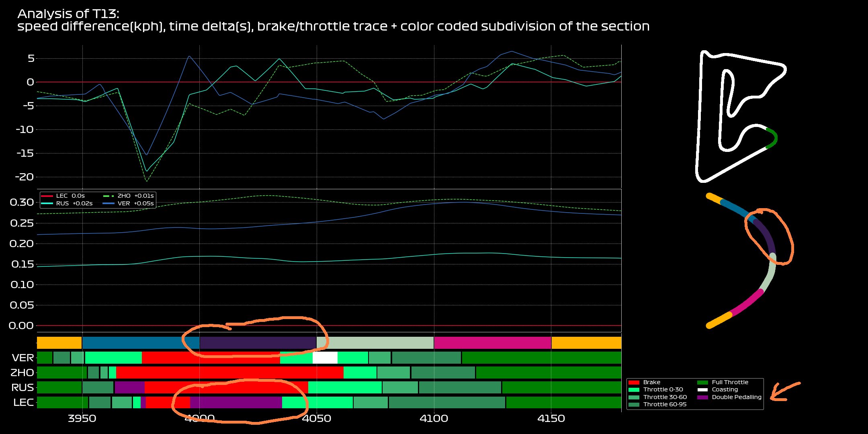Click the purple double pedalling segment in RUS row

129,387
